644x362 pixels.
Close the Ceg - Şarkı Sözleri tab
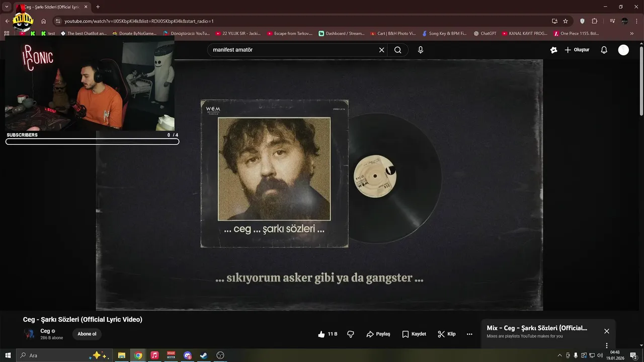pos(86,7)
